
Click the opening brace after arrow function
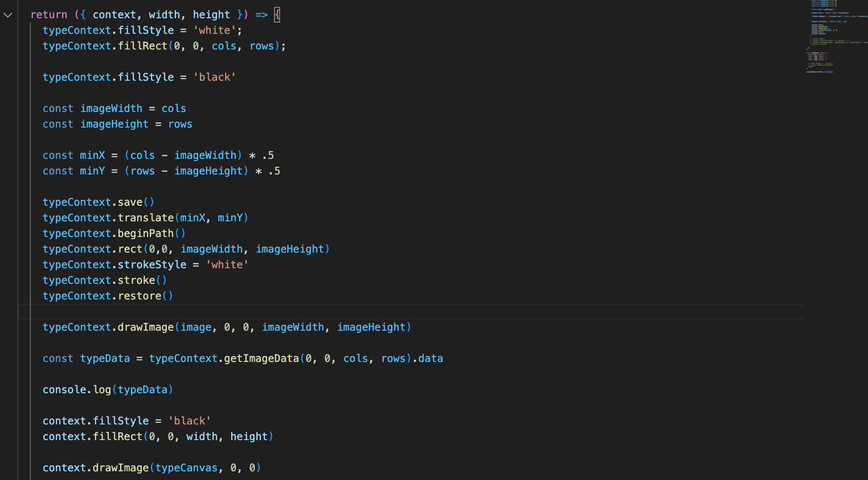277,15
